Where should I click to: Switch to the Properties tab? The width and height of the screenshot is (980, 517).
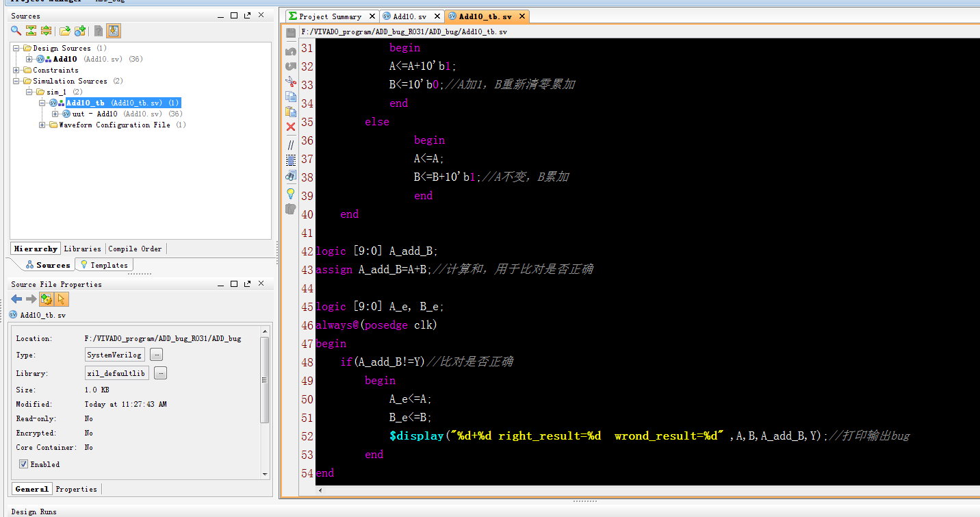pyautogui.click(x=77, y=489)
